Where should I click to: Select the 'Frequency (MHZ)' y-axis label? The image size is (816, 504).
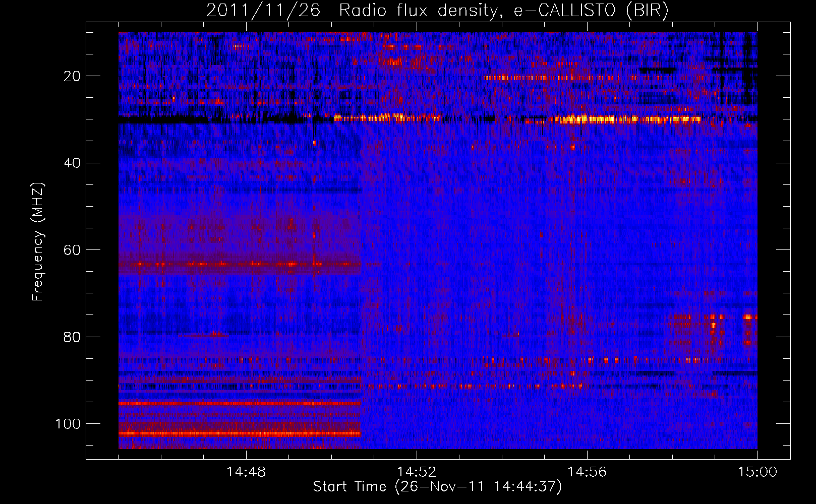point(38,242)
